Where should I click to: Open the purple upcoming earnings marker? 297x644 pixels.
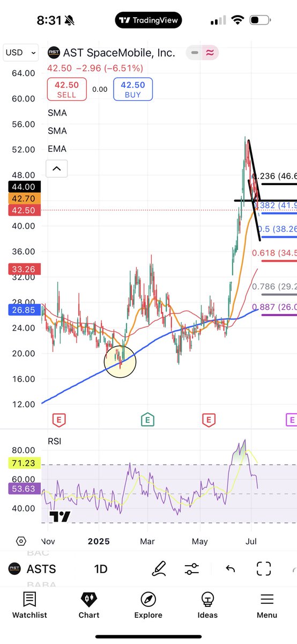[291, 420]
